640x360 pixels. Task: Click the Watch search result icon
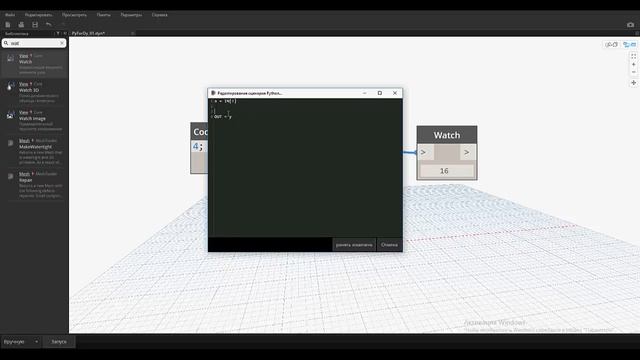[10, 59]
